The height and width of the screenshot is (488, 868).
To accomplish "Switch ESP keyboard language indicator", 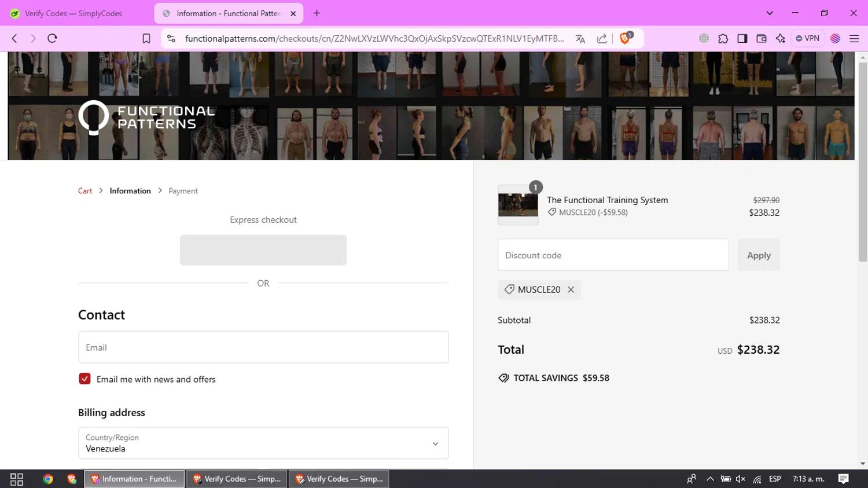I will pos(775,479).
